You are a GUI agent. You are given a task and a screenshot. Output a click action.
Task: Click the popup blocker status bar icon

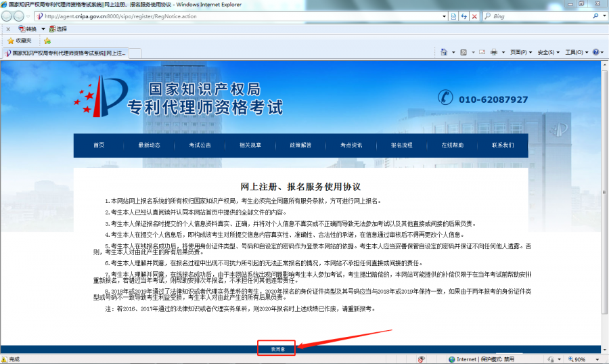(x=422, y=359)
